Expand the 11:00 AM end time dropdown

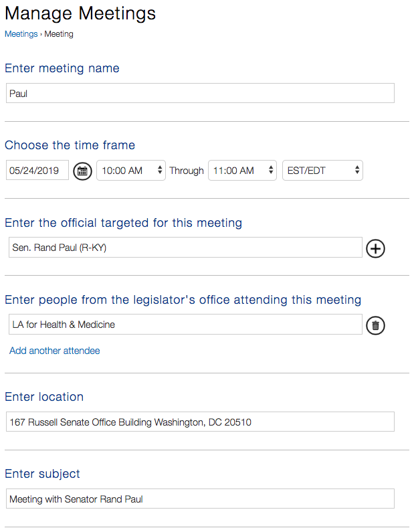coord(242,171)
